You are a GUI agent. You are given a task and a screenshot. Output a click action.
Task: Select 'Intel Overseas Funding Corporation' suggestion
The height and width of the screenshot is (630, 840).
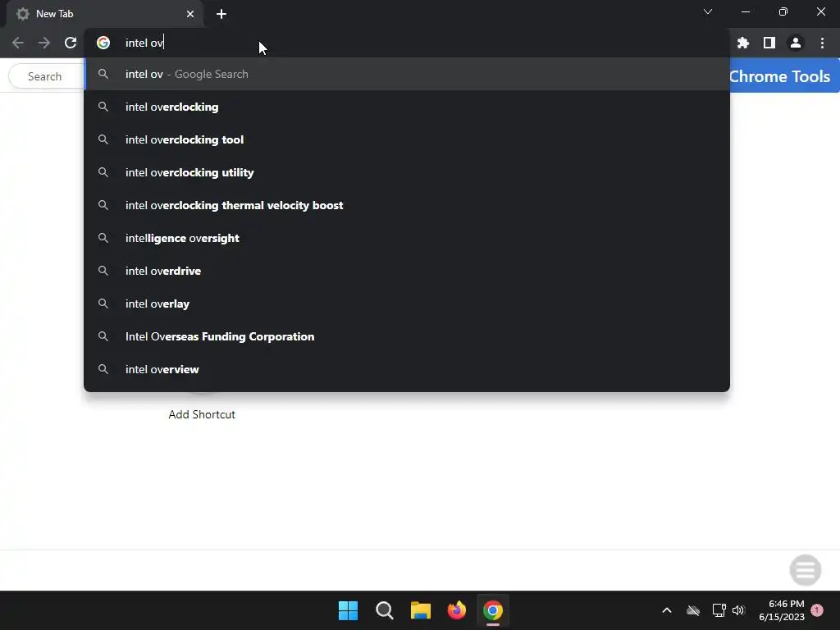[407, 336]
